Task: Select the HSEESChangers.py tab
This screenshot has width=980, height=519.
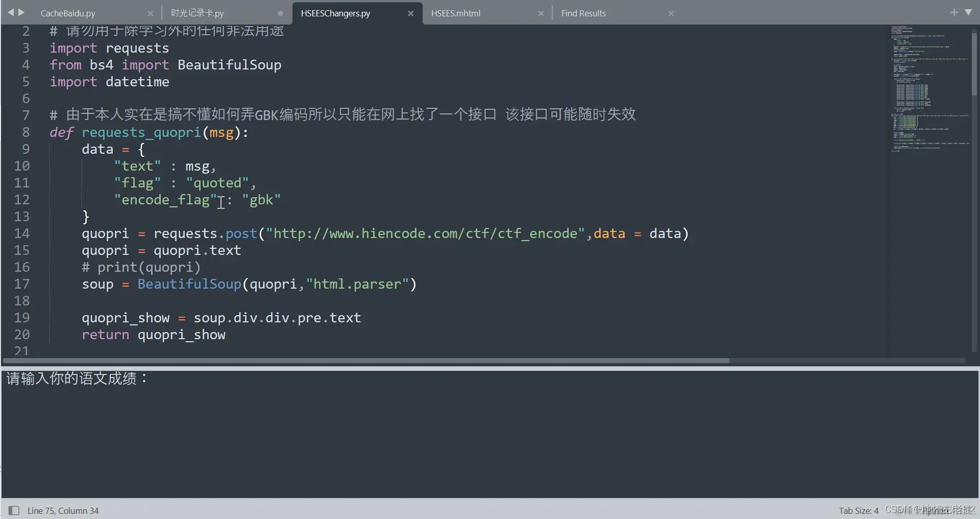Action: pyautogui.click(x=335, y=13)
